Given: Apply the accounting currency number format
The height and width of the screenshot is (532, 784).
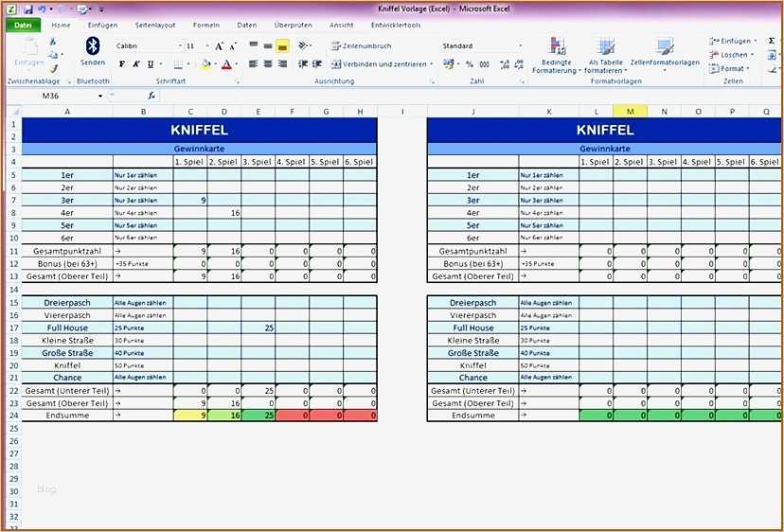Looking at the screenshot, I should (x=449, y=64).
